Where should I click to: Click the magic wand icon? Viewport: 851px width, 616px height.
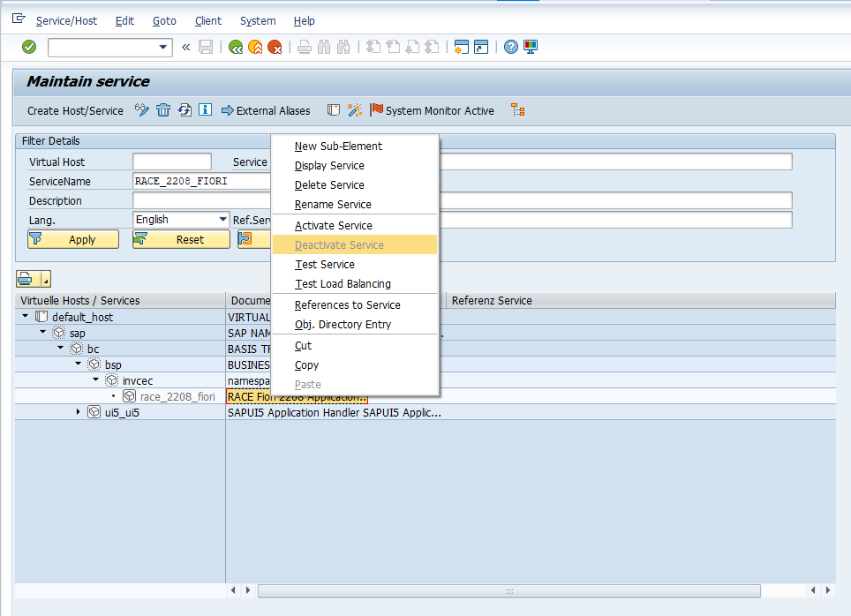(x=354, y=110)
